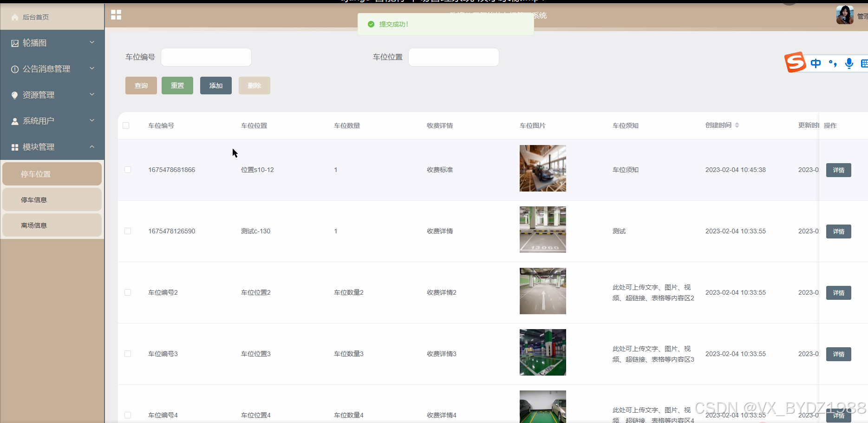Open the 停车信息 submenu item
This screenshot has width=868, height=423.
(x=52, y=199)
